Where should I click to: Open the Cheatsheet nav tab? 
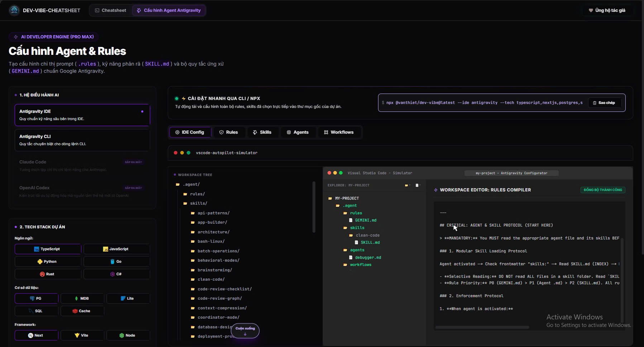point(110,10)
